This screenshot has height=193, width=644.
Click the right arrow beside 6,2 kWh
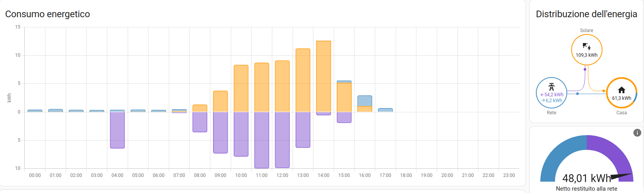pos(543,101)
